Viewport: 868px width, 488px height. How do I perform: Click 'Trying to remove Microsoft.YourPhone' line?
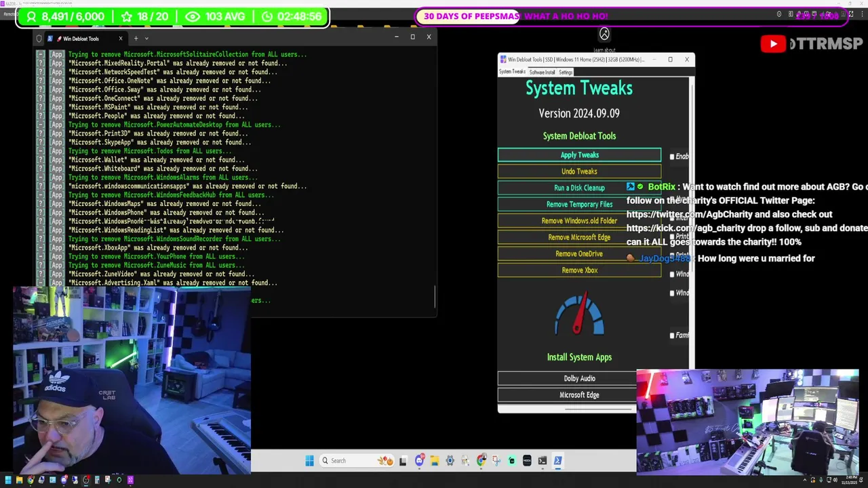pyautogui.click(x=157, y=257)
